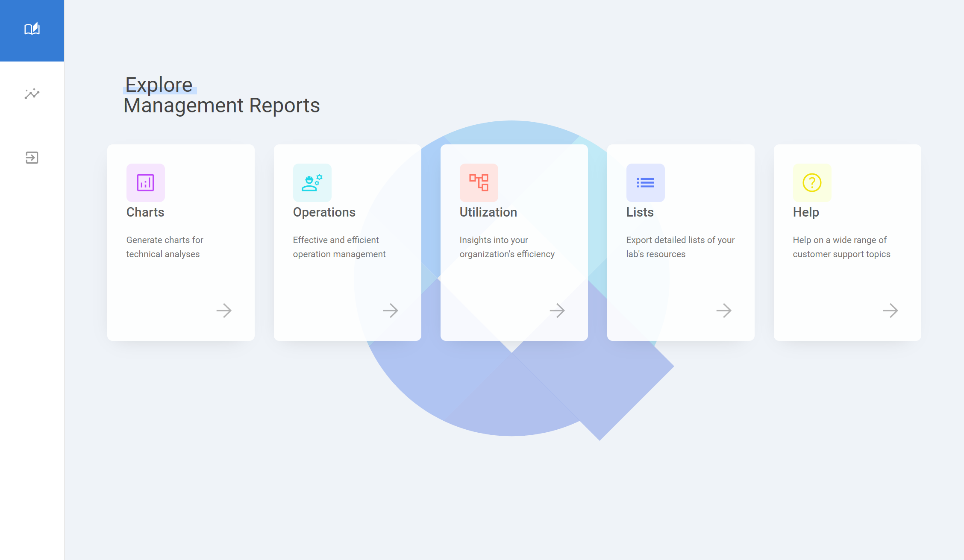
Task: Click the logout arrow sidebar icon
Action: click(x=32, y=158)
